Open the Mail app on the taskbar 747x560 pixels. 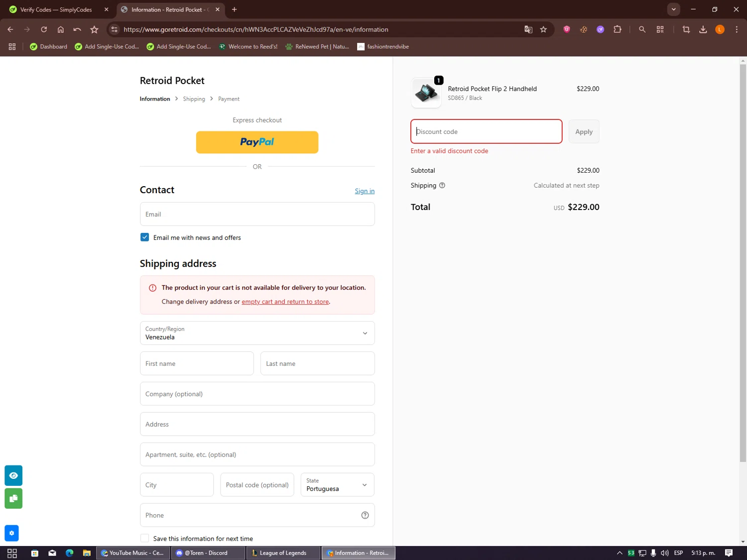point(52,553)
